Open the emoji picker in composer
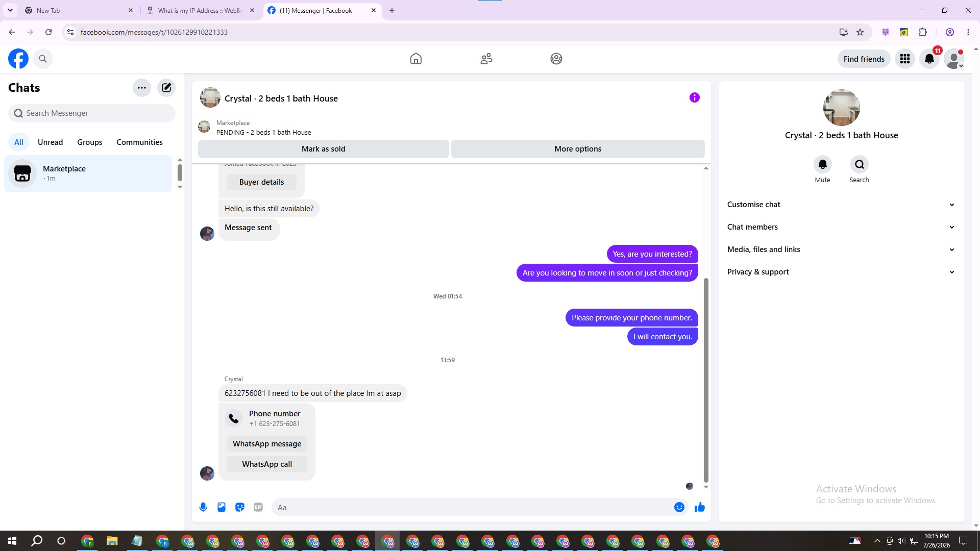This screenshot has height=551, width=980. pos(679,507)
